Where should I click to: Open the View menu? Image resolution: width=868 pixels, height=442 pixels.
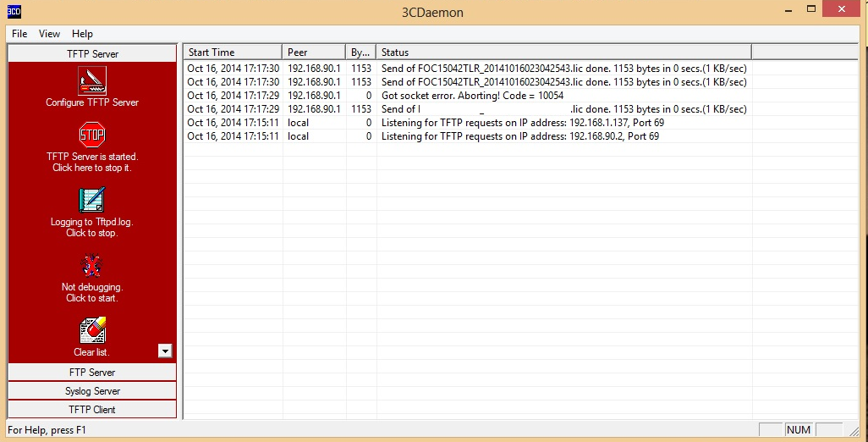click(x=49, y=34)
